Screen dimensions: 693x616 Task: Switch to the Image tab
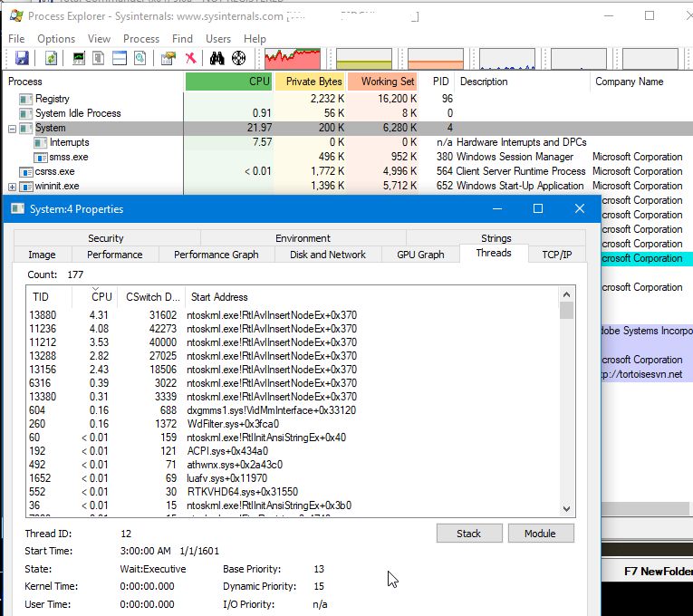[42, 255]
